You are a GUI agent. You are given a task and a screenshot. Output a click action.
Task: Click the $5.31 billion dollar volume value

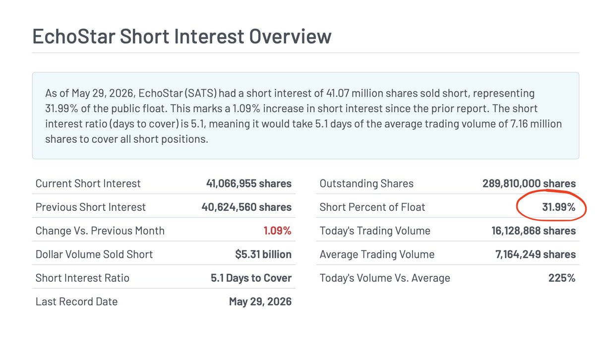pos(263,254)
